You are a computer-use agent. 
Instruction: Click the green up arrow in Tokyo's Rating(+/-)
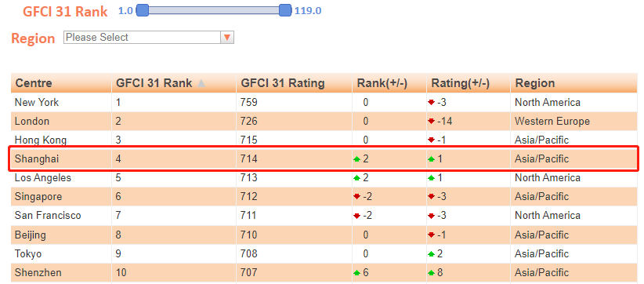(431, 254)
